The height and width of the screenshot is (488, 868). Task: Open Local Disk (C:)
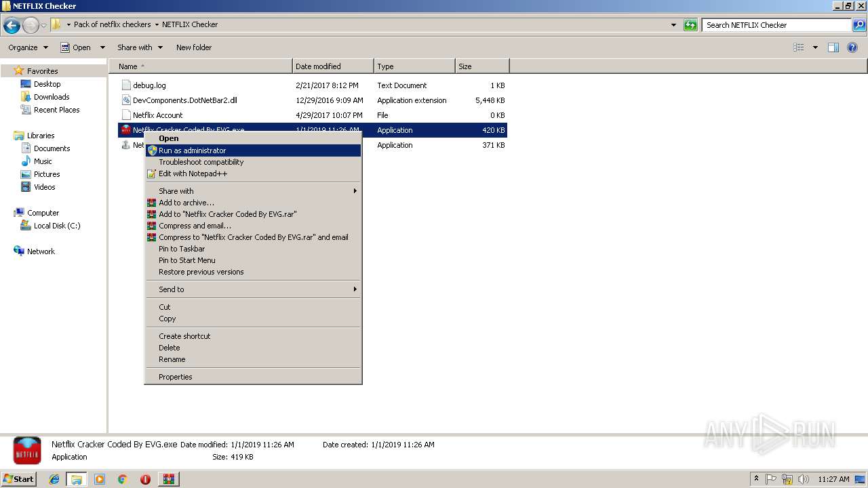click(x=57, y=226)
